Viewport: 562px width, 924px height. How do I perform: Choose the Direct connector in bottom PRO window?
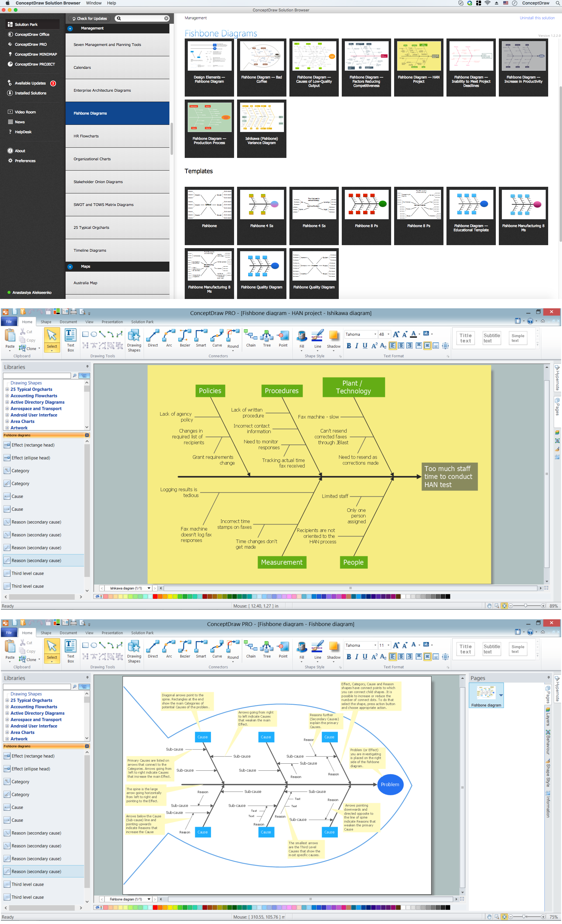pyautogui.click(x=153, y=649)
